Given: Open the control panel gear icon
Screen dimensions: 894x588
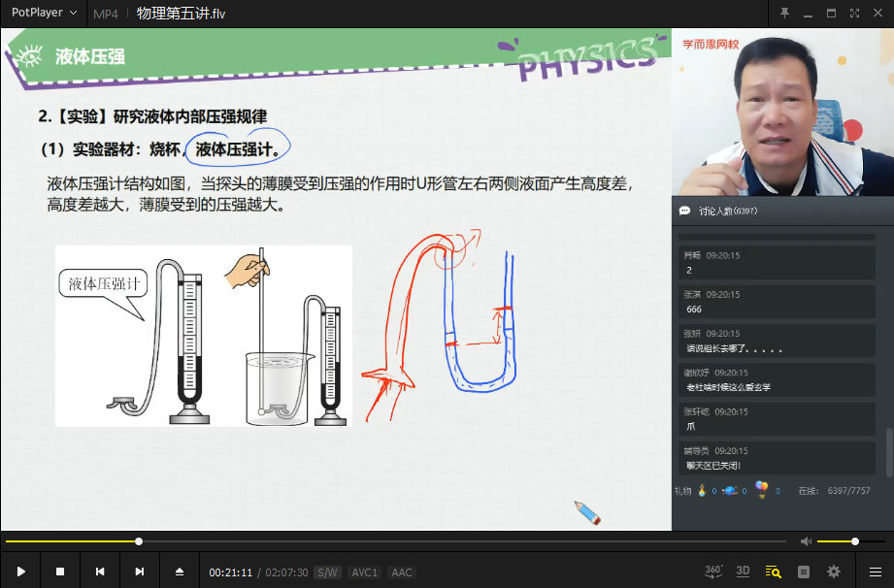Looking at the screenshot, I should click(833, 572).
